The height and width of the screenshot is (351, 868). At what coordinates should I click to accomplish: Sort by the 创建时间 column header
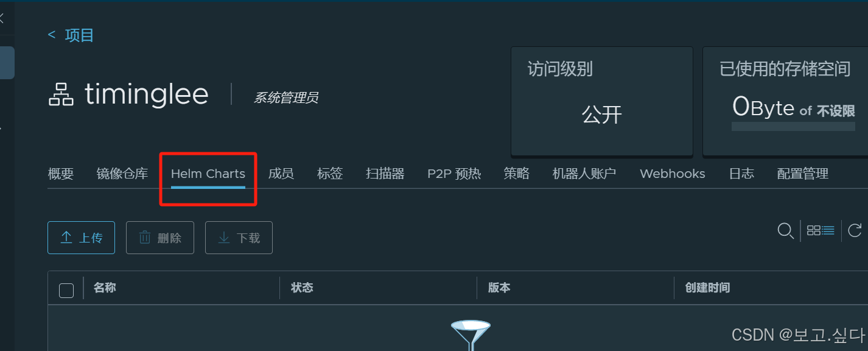tap(707, 288)
